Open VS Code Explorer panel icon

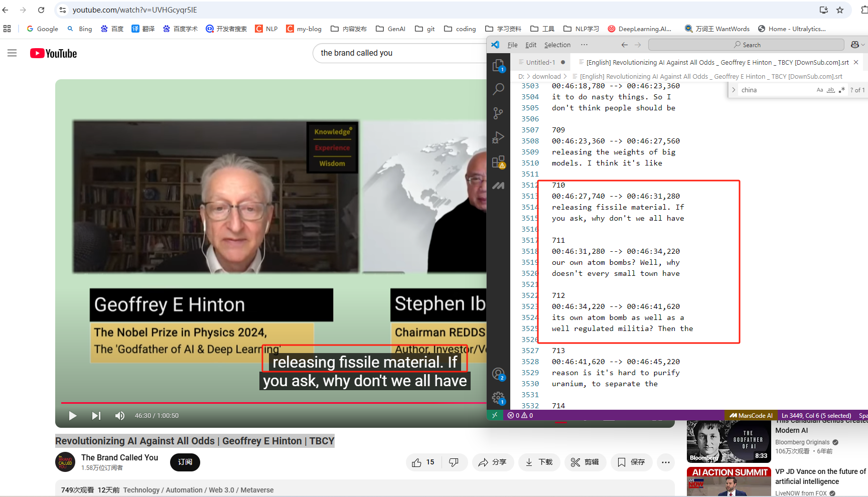498,65
